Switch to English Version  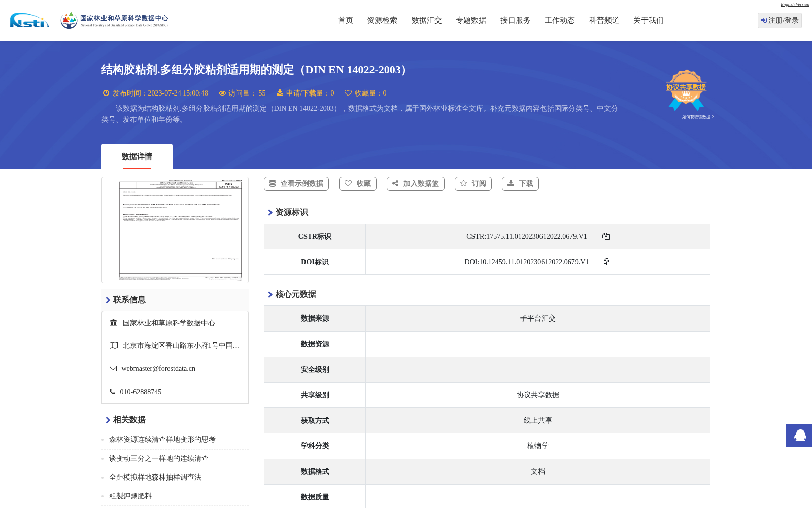[x=795, y=4]
